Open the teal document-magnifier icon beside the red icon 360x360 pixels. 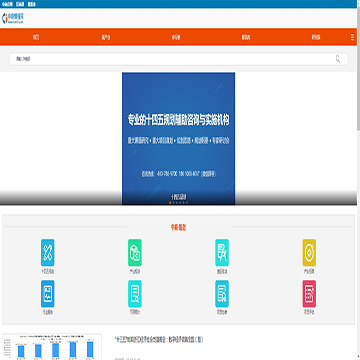point(222,294)
